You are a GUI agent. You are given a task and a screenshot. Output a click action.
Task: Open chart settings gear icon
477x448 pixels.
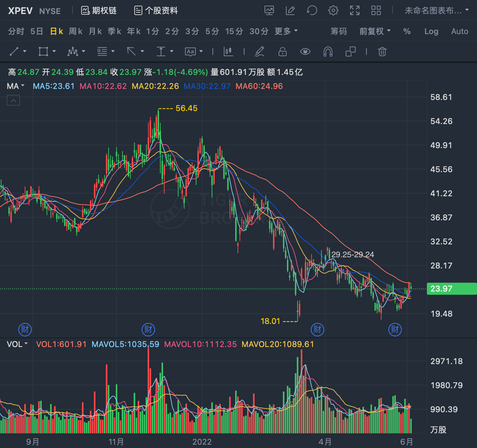(333, 10)
